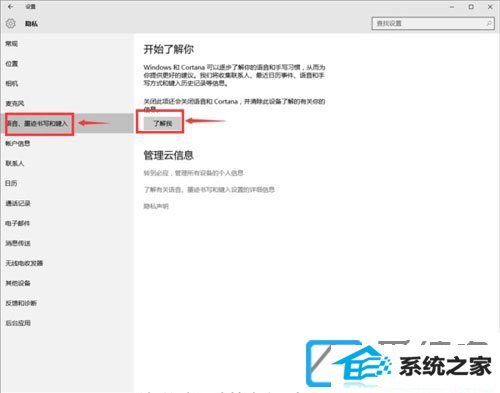Select the highlighted 语音、墨迹书写和键入 item
The width and height of the screenshot is (500, 393).
67,123
